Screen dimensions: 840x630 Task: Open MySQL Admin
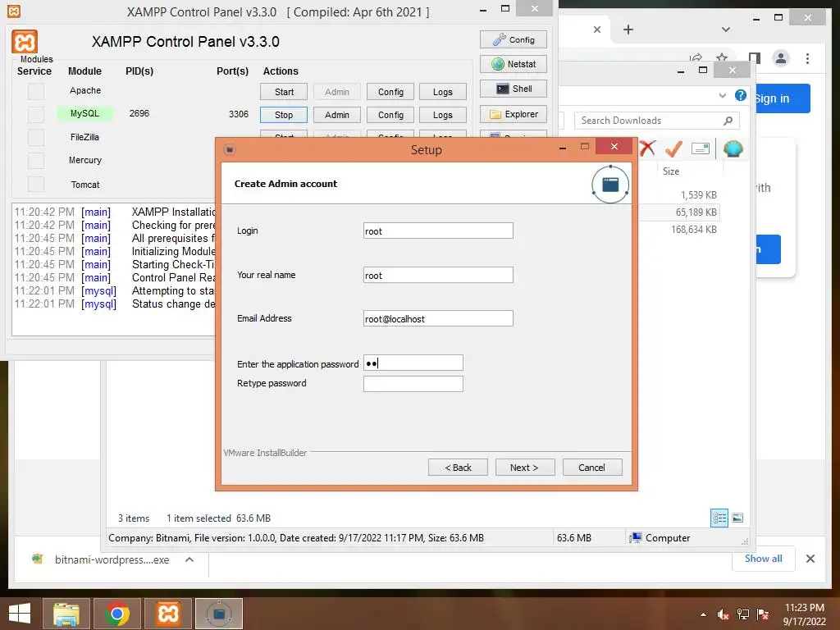point(337,115)
